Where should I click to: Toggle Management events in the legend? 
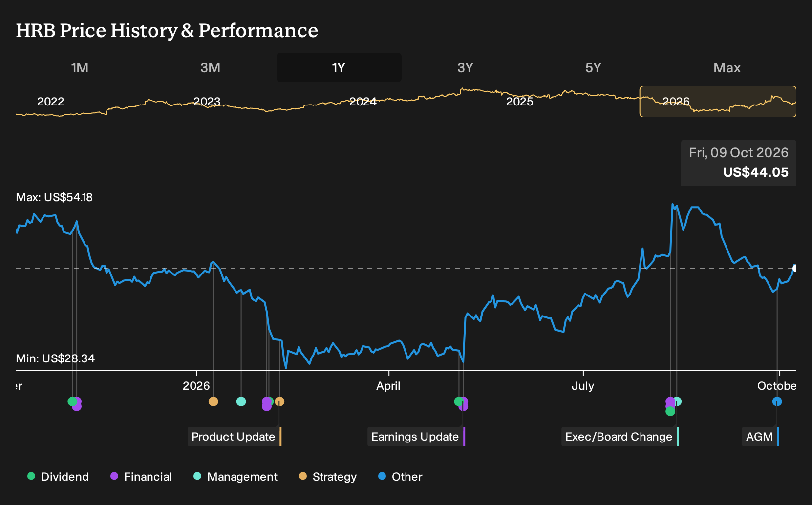235,477
